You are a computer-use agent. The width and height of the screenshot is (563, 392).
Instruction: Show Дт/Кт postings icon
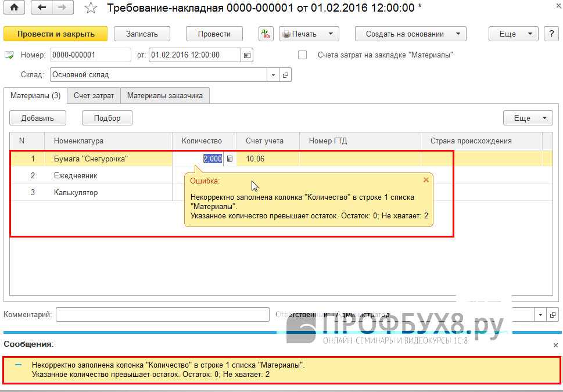click(266, 34)
